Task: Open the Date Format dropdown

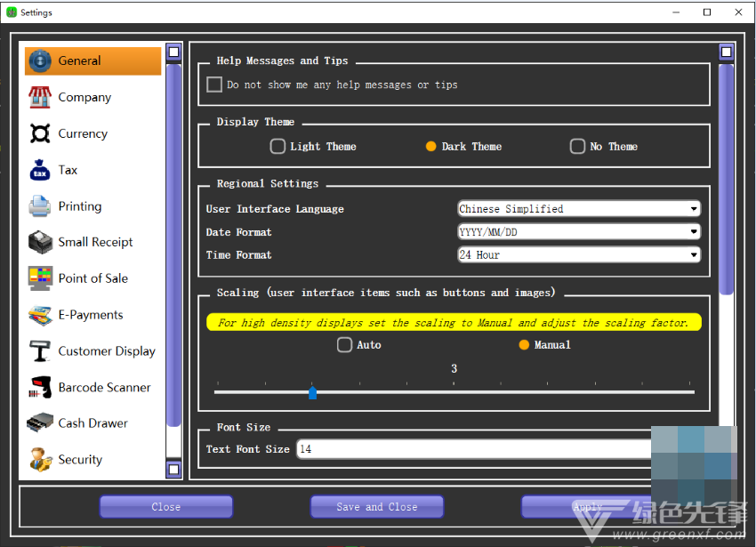Action: [579, 232]
